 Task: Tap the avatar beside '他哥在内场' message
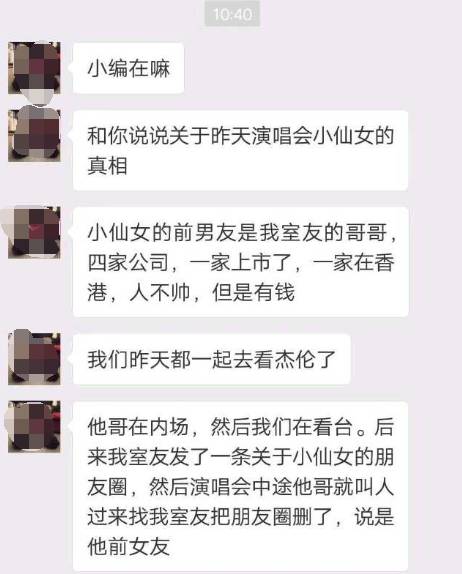point(34,427)
